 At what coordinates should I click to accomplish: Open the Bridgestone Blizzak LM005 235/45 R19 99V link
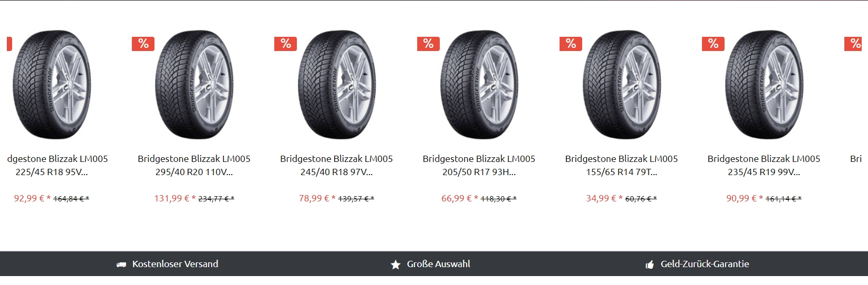(x=764, y=165)
